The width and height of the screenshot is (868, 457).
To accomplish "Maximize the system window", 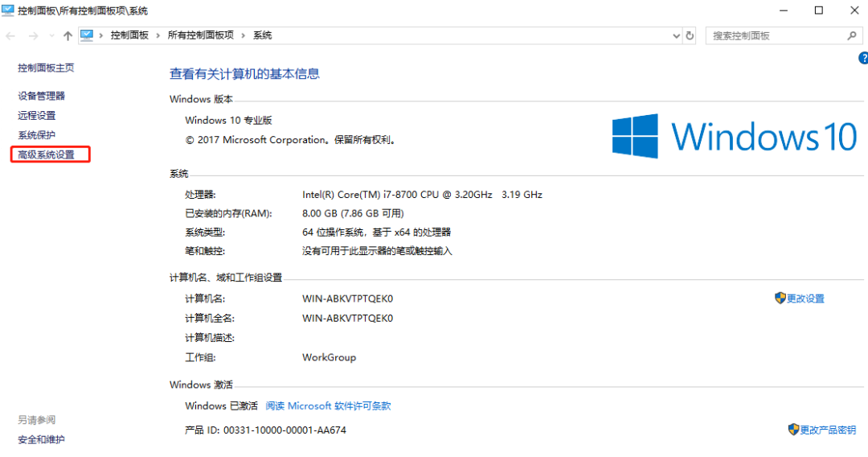I will [x=819, y=10].
